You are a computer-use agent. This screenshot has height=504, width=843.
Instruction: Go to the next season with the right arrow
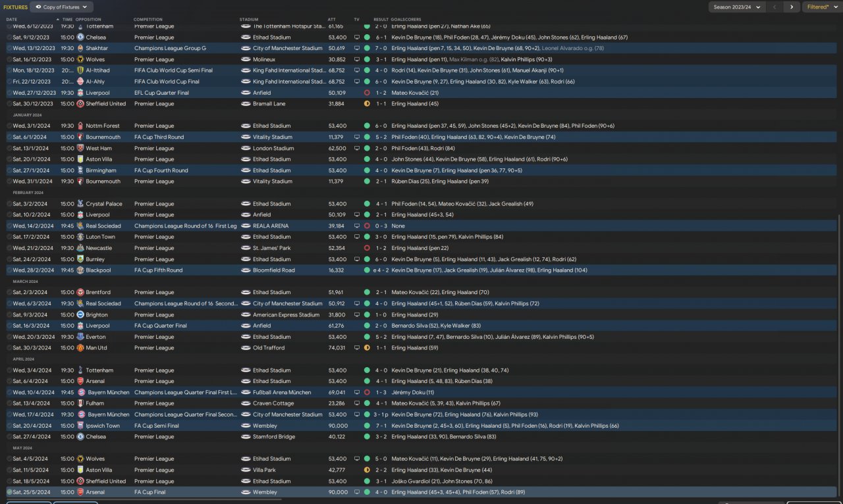[x=792, y=7]
